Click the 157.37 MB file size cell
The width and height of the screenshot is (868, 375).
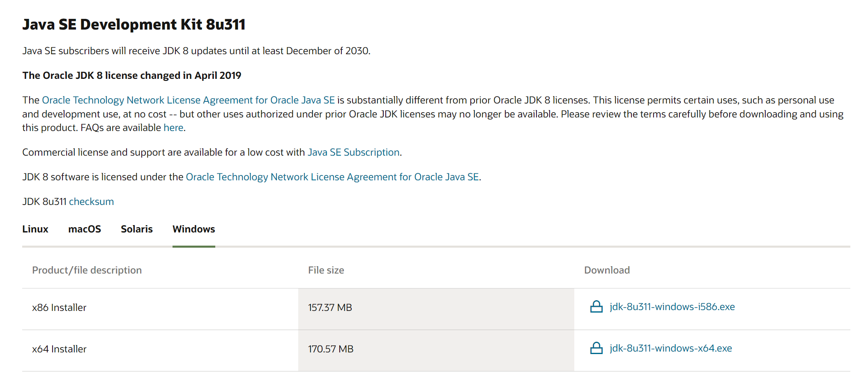436,309
